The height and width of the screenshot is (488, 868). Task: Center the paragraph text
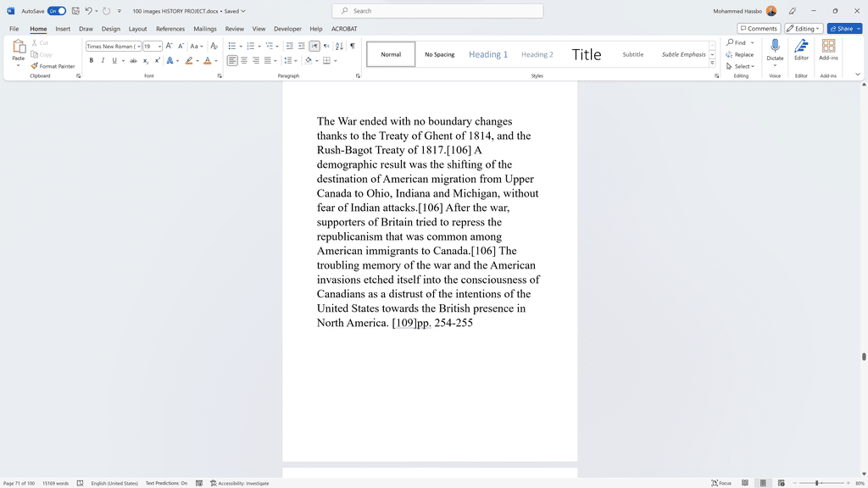244,61
